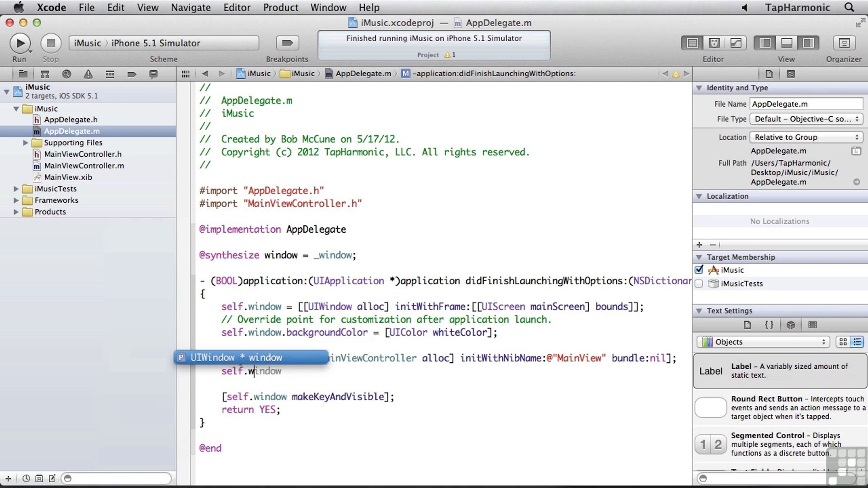Enable iMusicTests target membership checkbox
The width and height of the screenshot is (868, 488).
[x=699, y=283]
